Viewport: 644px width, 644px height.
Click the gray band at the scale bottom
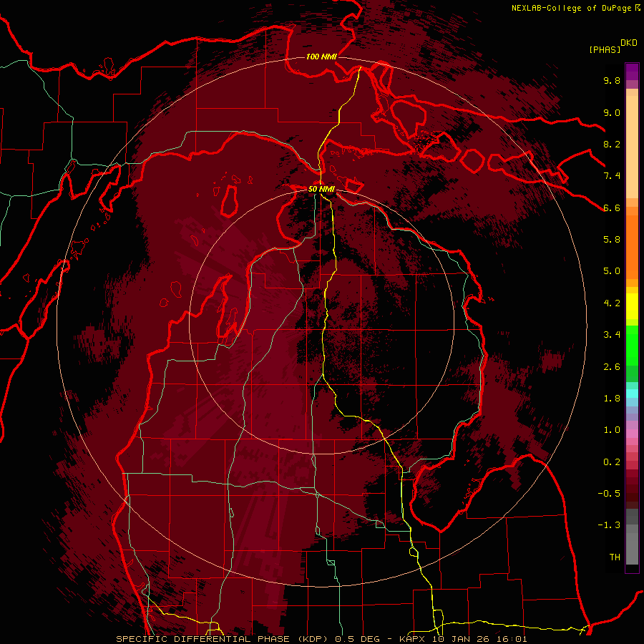coord(632,537)
